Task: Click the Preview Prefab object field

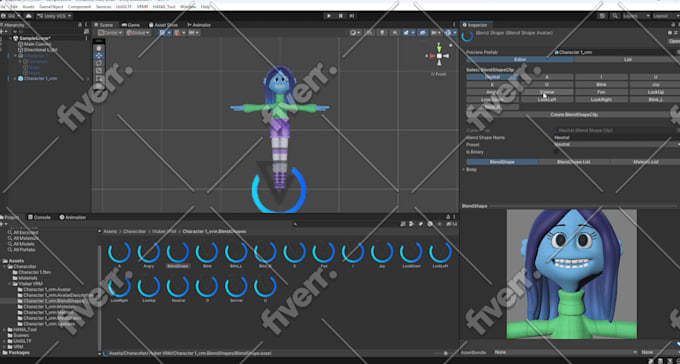Action: tap(617, 52)
